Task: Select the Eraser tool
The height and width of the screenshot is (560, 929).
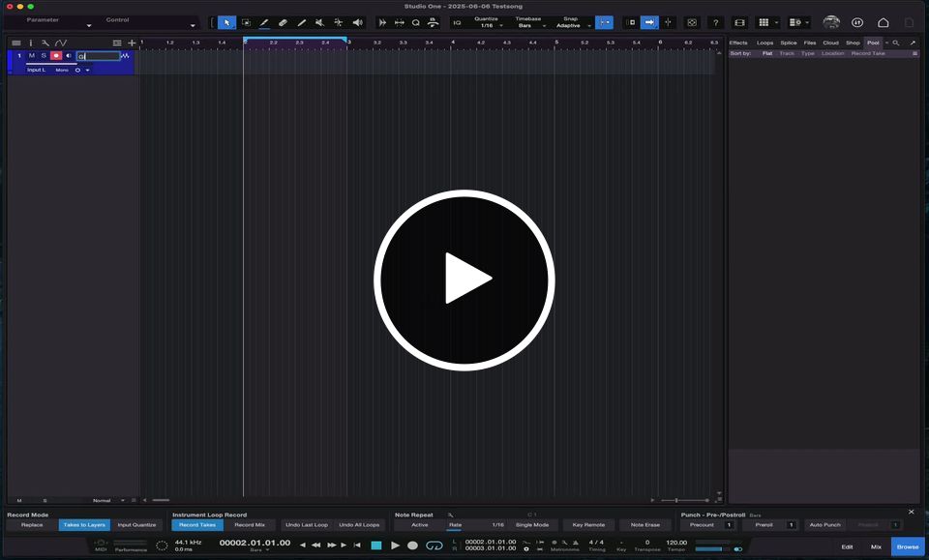Action: click(x=283, y=22)
